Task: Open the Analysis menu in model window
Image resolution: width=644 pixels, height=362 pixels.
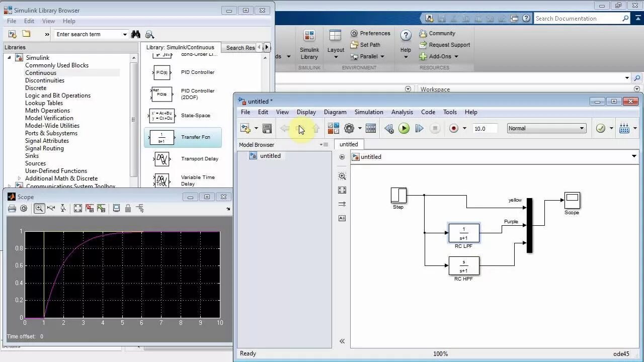Action: [x=402, y=112]
